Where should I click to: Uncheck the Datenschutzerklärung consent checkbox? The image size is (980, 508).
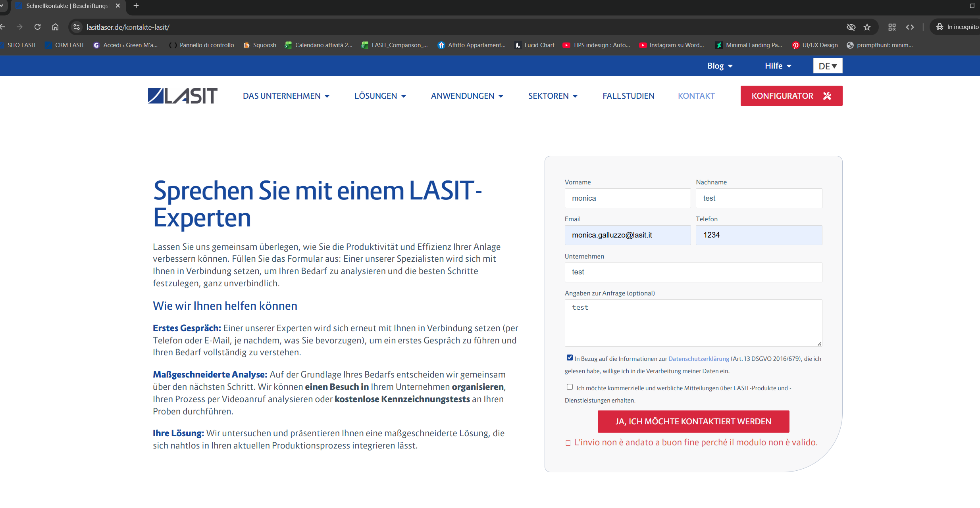pyautogui.click(x=570, y=358)
